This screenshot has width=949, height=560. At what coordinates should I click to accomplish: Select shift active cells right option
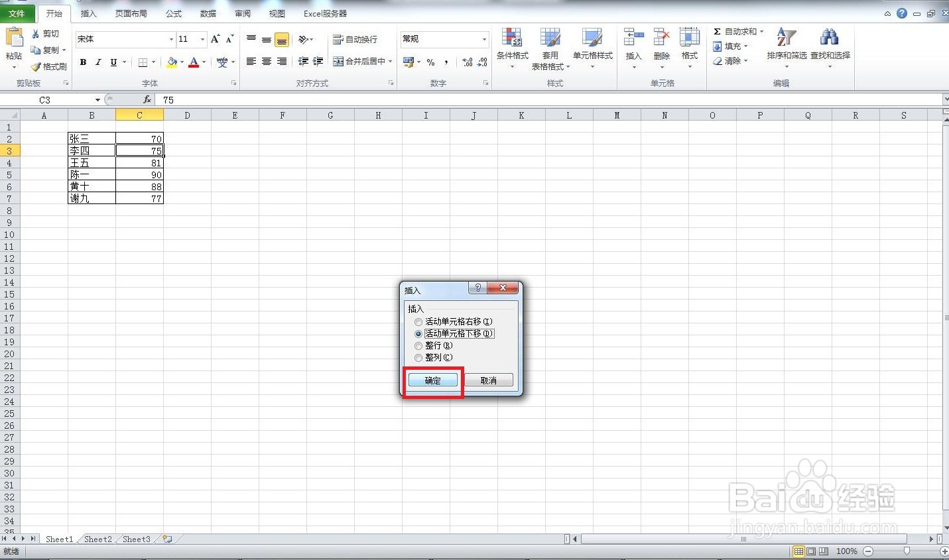click(x=455, y=321)
